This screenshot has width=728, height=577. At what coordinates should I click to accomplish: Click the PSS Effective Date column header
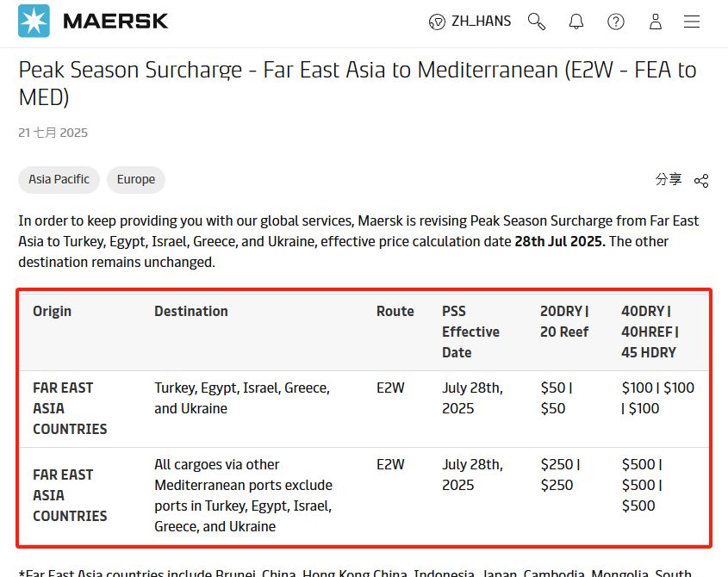tap(470, 332)
